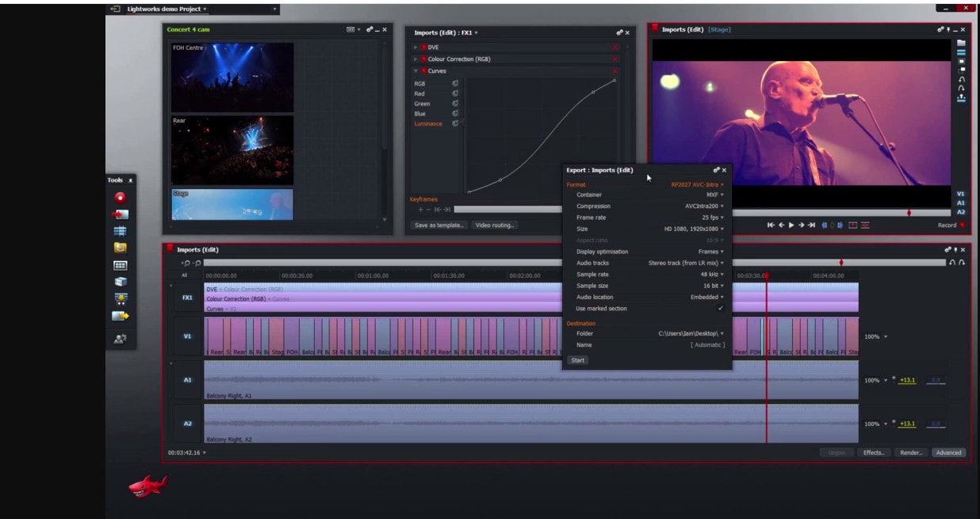Change Frame rate 25 fps dropdown
980x519 pixels.
click(714, 217)
